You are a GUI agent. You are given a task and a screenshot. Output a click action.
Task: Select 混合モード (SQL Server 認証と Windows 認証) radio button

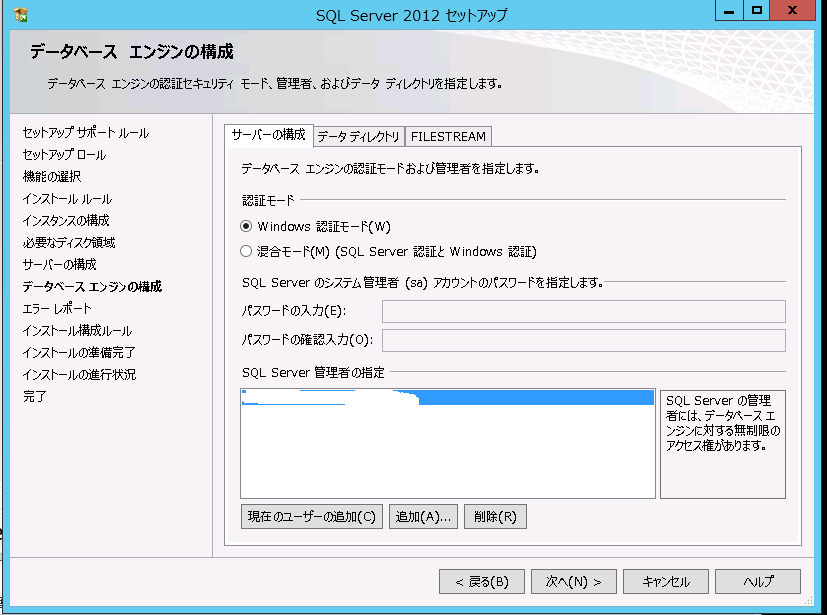click(246, 252)
